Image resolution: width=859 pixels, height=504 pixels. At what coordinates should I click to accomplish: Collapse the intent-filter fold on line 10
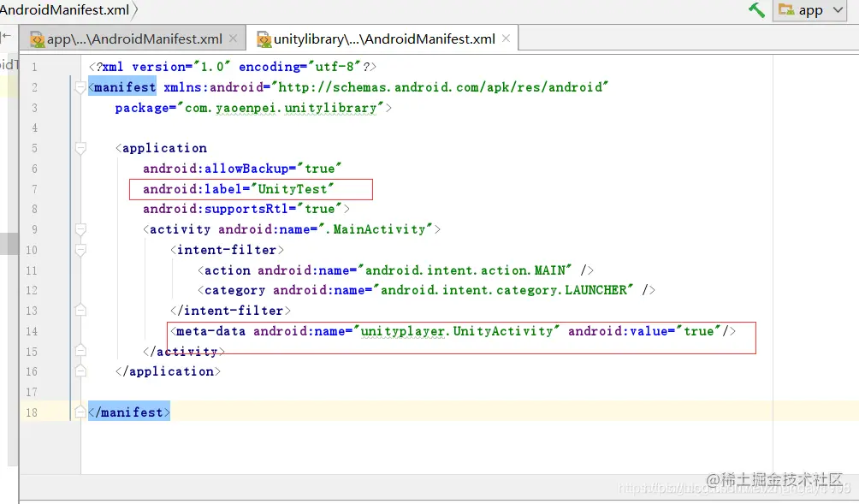[x=80, y=250]
